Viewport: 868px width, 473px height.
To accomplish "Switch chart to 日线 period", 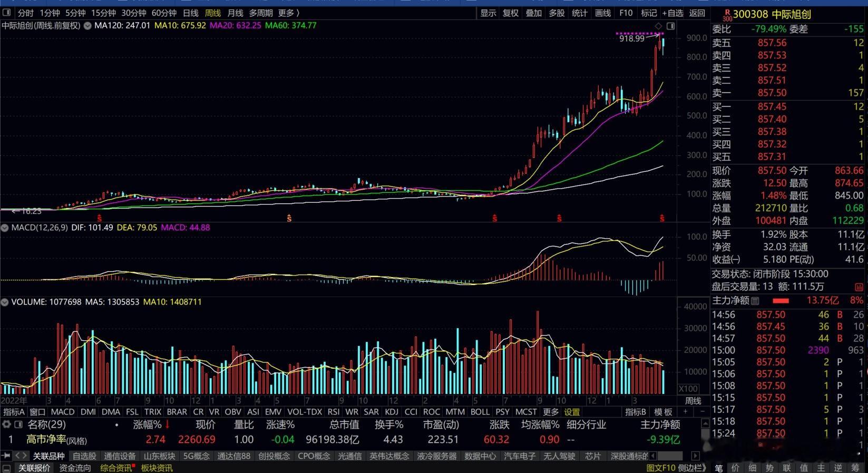I will (190, 13).
